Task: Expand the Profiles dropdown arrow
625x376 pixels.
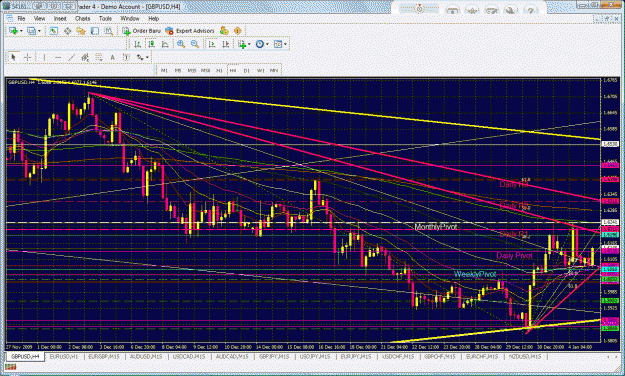Action: pyautogui.click(x=39, y=31)
